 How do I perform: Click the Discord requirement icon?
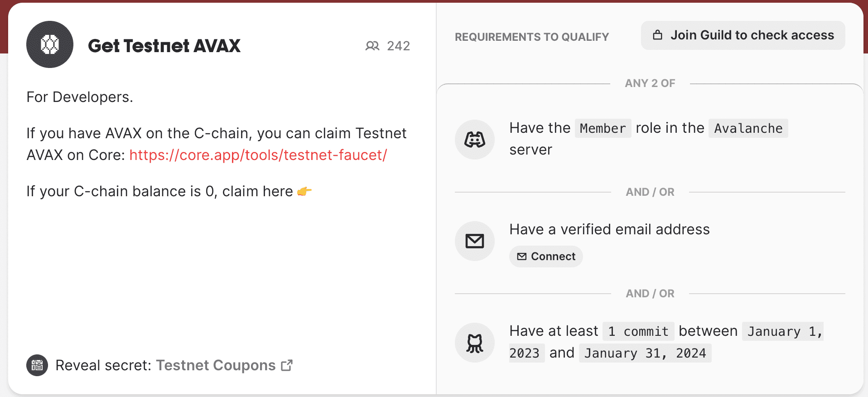[x=474, y=140]
